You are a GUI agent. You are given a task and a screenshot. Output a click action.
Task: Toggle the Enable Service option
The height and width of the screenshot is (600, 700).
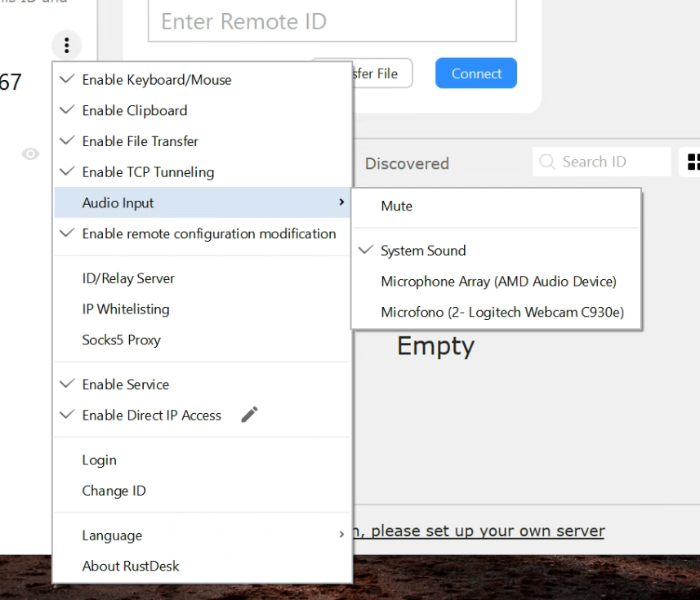(125, 384)
